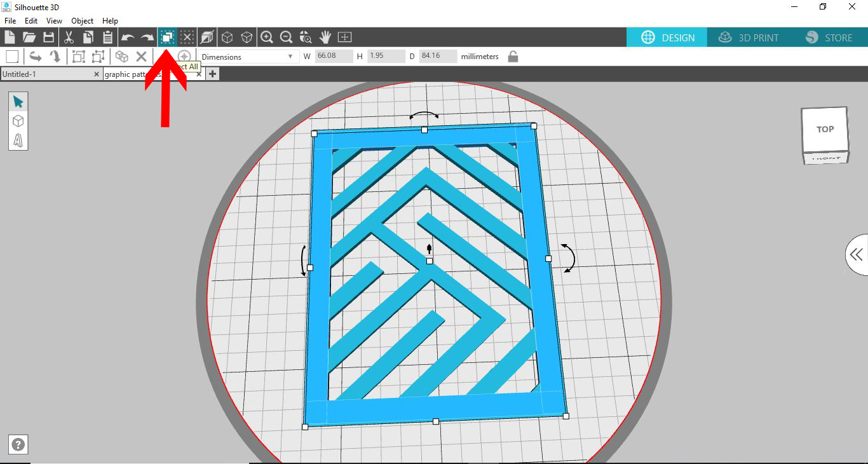This screenshot has width=868, height=464.
Task: Click the top rotation handle of the model
Action: 424,116
